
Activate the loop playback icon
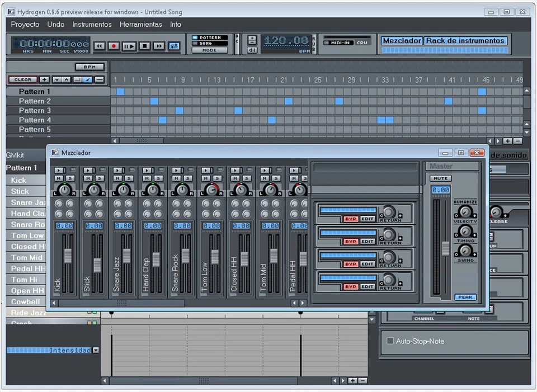pos(173,46)
